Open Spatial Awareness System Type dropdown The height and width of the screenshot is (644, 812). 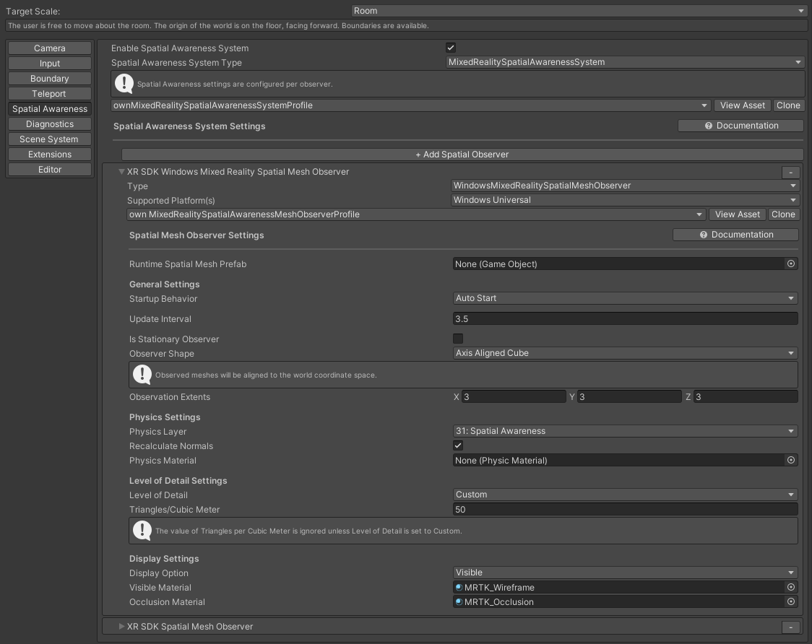click(625, 62)
